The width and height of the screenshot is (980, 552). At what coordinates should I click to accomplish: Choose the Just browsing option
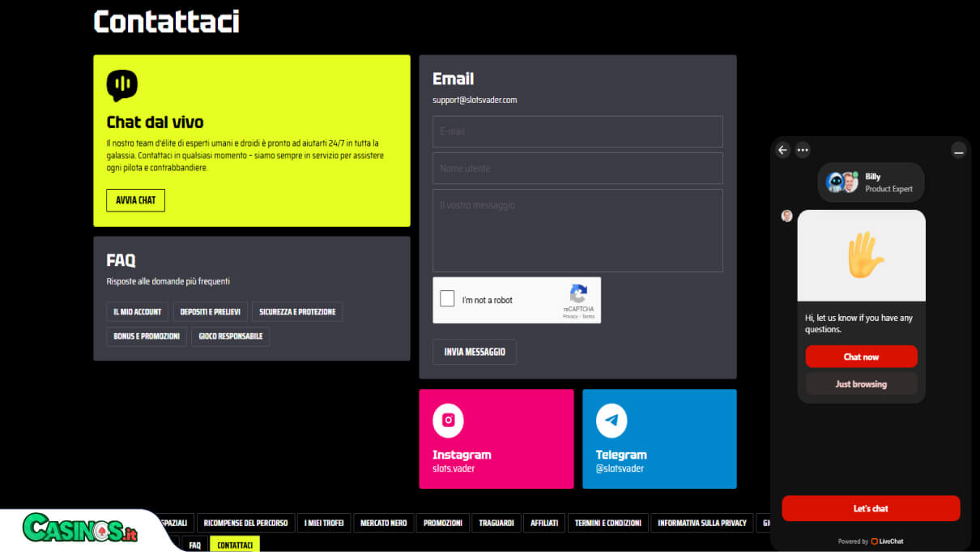pos(861,384)
